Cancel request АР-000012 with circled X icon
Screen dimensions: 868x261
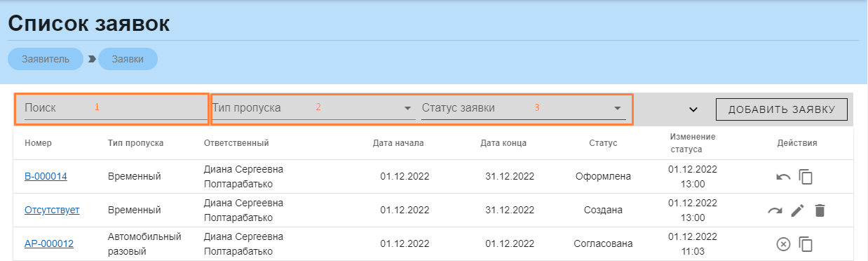[784, 244]
